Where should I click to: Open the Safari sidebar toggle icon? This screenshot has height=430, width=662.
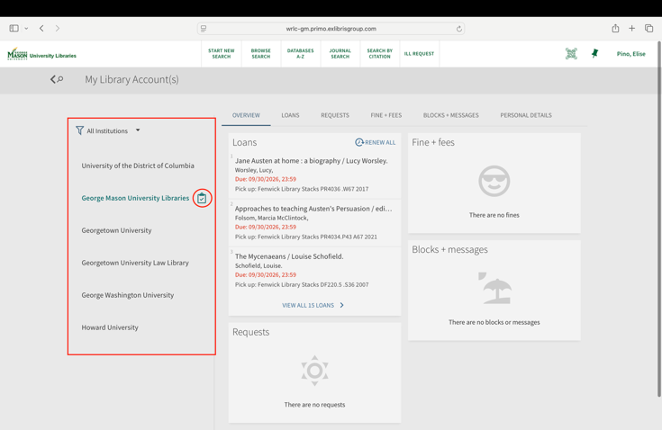point(14,28)
